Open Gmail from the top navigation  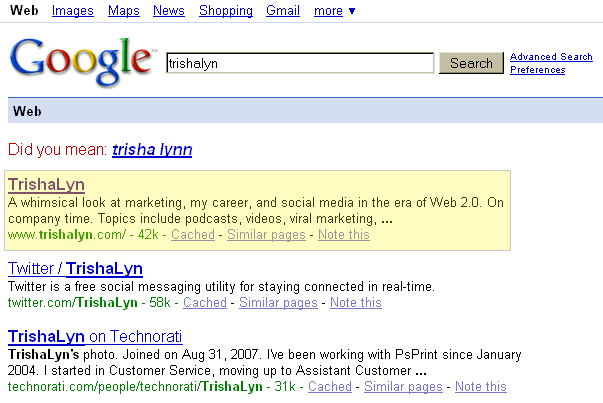283,11
